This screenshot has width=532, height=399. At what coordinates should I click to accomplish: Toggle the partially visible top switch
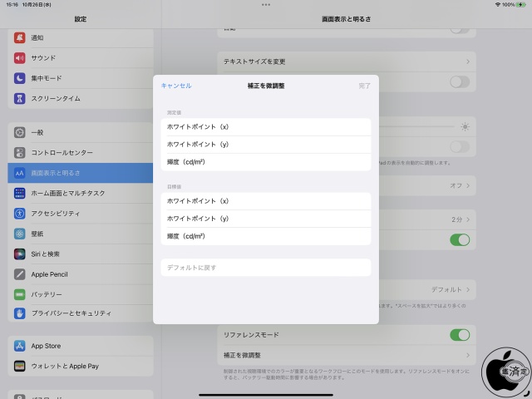460,30
